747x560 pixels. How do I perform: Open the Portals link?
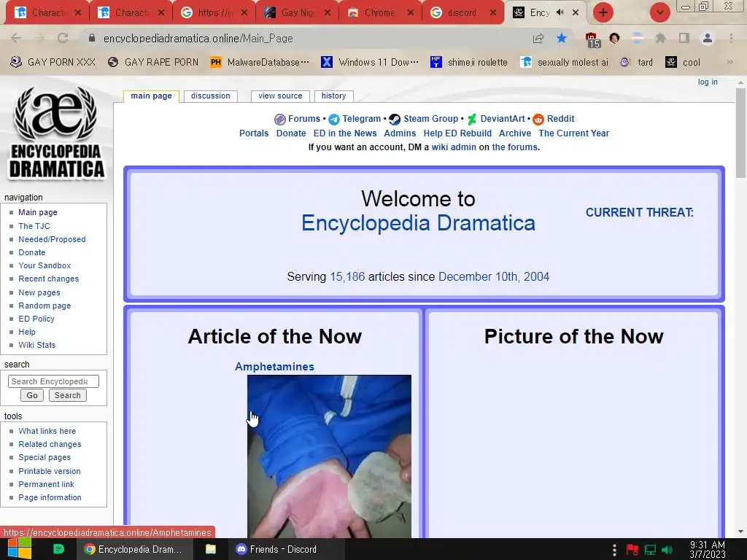pyautogui.click(x=254, y=133)
